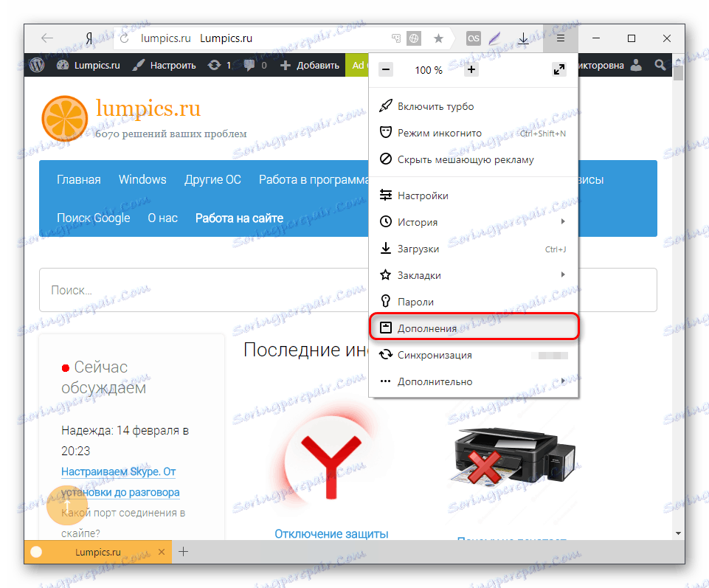Switch to the Lumpics.ru browser tab
The image size is (709, 588).
pyautogui.click(x=97, y=552)
